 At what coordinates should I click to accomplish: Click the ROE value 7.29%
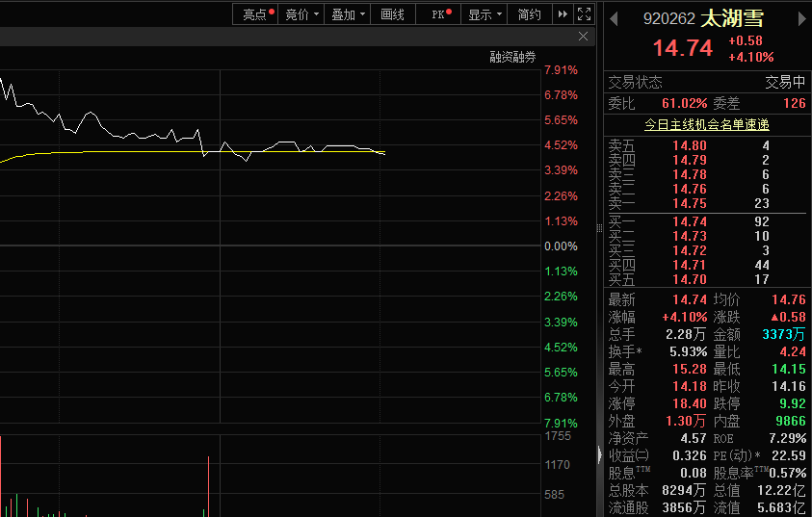pos(787,439)
